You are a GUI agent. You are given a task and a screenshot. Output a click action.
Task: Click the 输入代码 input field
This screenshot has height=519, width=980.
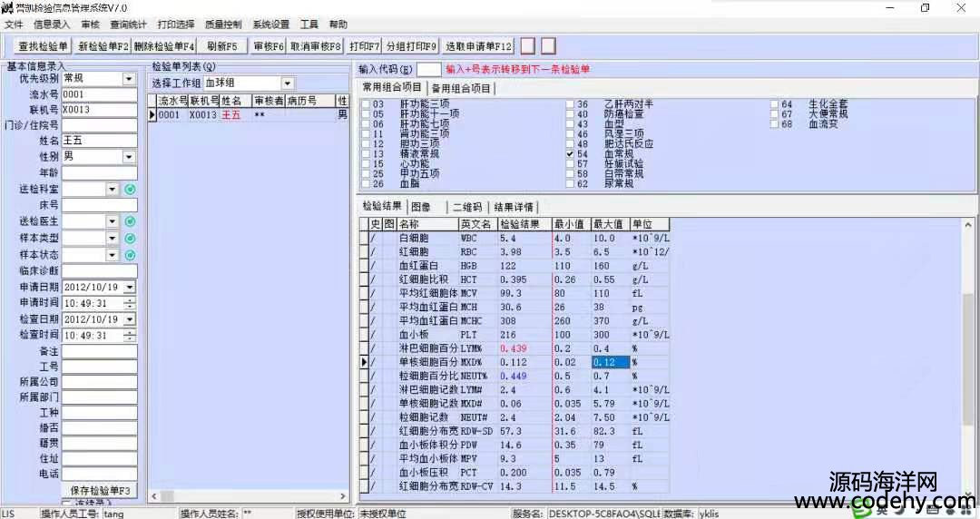click(x=429, y=69)
